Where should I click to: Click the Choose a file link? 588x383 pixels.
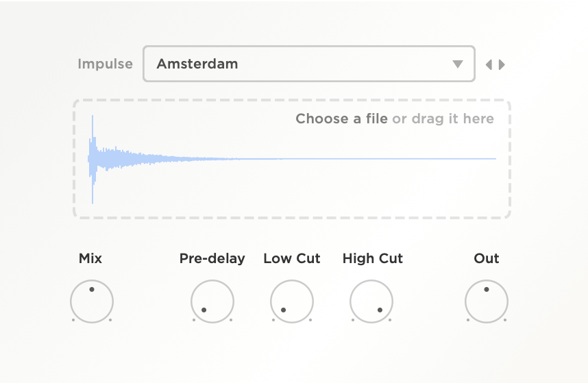[x=341, y=119]
